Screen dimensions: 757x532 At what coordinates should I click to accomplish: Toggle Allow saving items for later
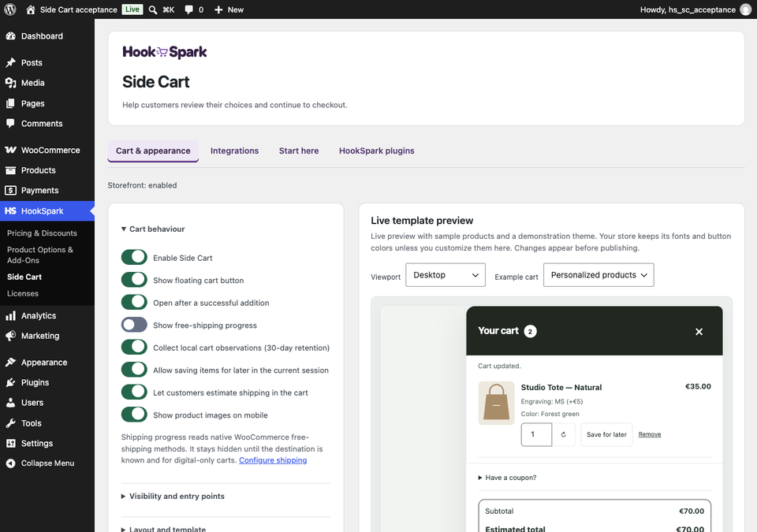[134, 370]
